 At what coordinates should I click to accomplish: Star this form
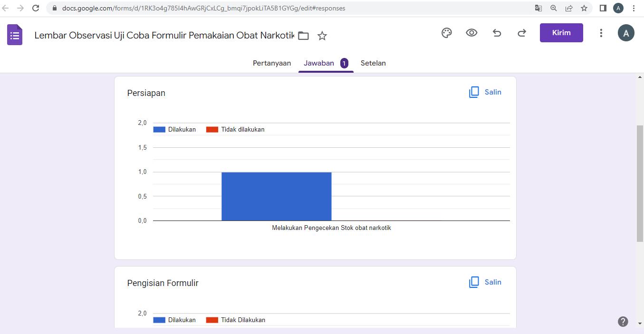(322, 36)
